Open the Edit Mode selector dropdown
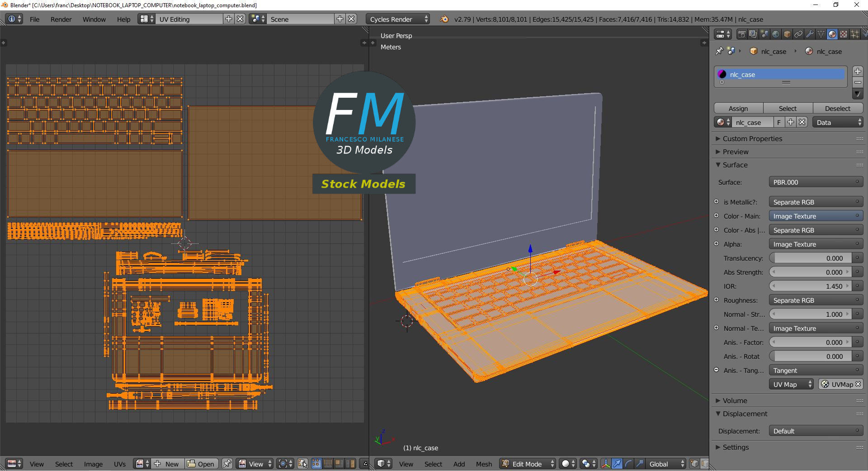868x471 pixels. tap(528, 464)
